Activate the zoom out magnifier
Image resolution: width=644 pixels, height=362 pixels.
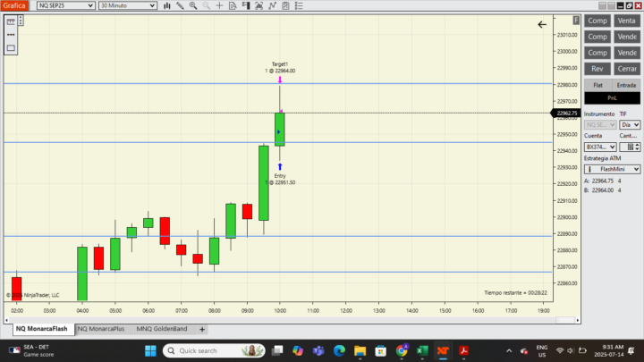[x=207, y=5]
